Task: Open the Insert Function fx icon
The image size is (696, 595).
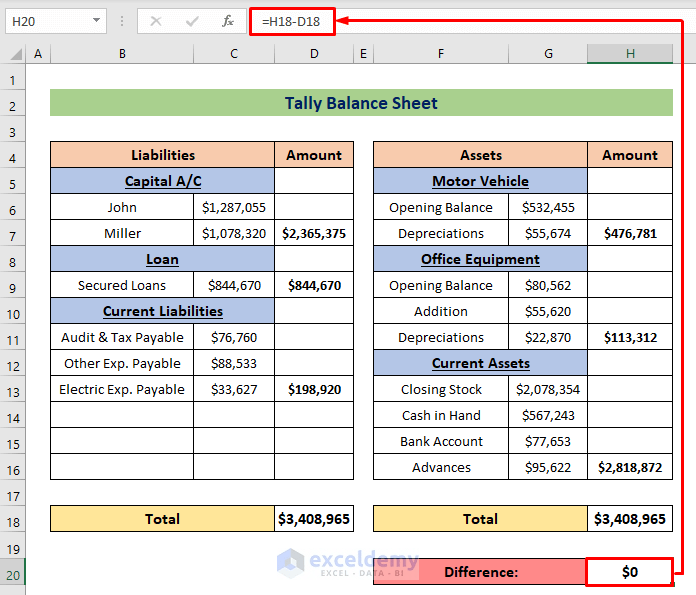Action: pos(228,21)
